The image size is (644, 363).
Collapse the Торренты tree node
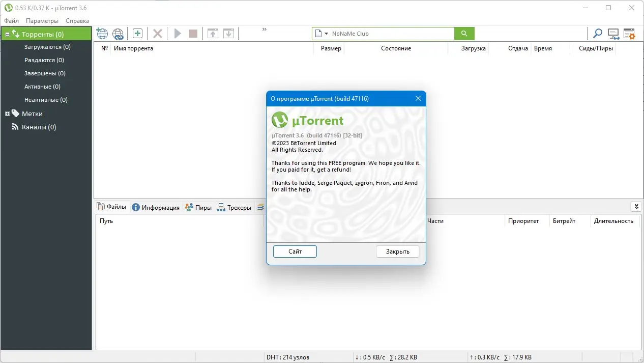(x=7, y=34)
